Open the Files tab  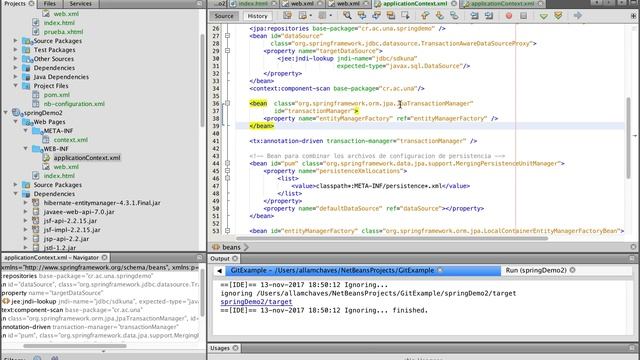[50, 4]
